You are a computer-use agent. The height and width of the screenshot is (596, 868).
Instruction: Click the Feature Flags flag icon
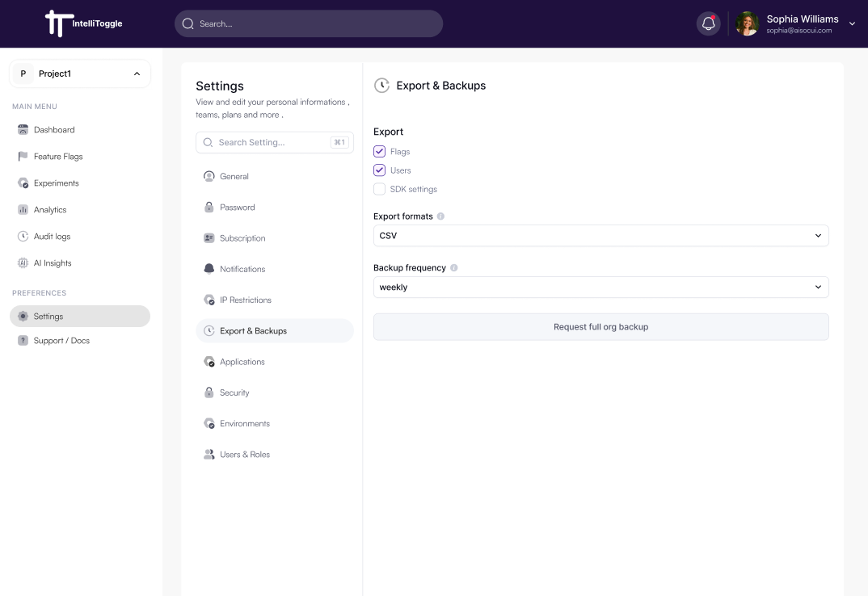click(23, 157)
